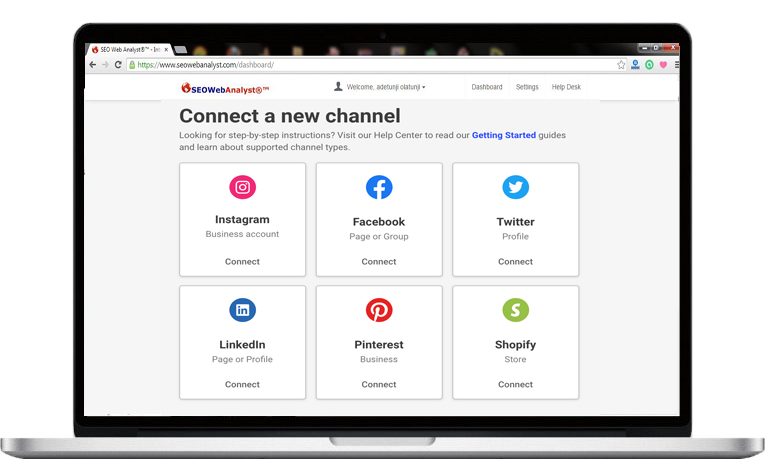Go back with browser back arrow
The image size is (765, 459).
tap(93, 64)
